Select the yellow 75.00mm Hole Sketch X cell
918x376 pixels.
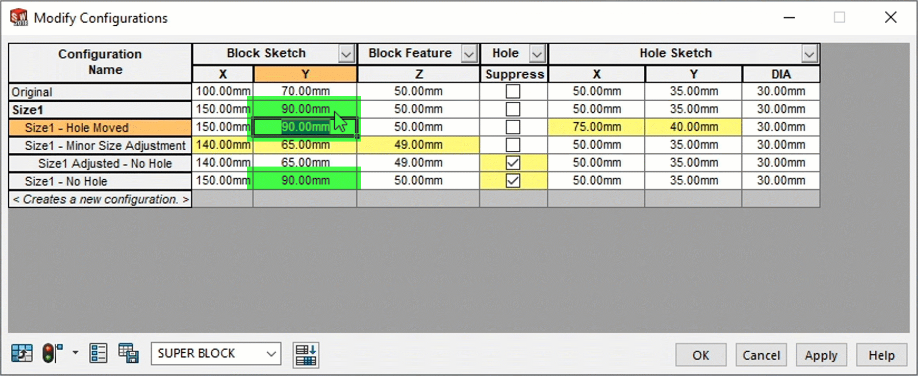coord(597,127)
